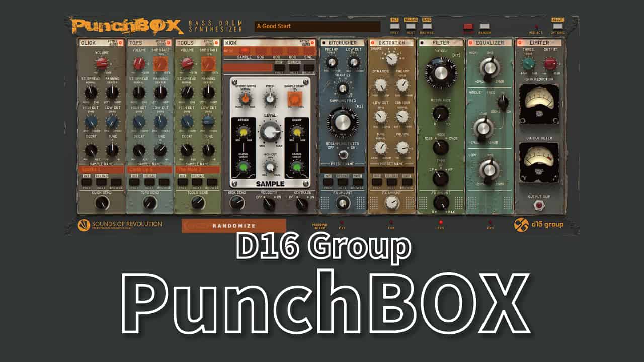Click the CLICK module sample name display

point(101,170)
